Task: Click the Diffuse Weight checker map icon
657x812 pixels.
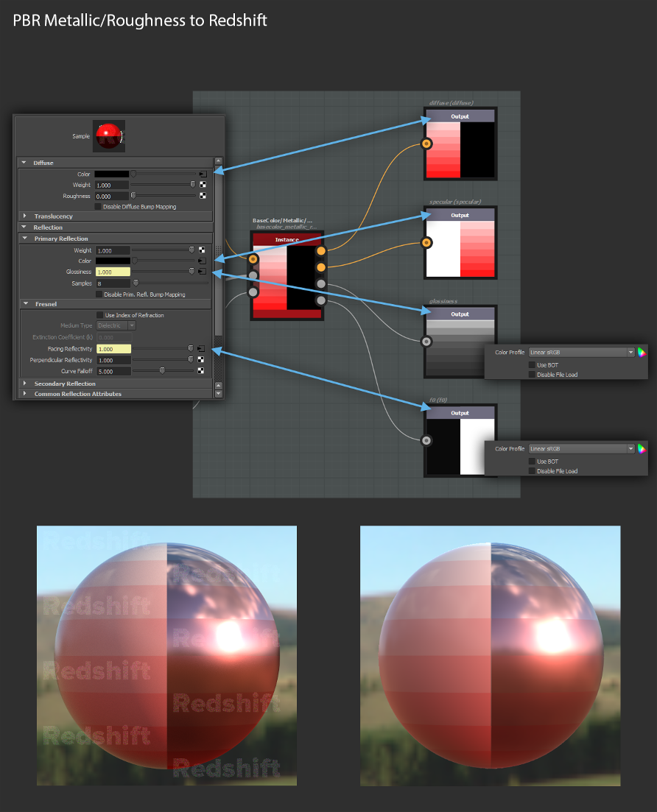Action: (x=203, y=184)
